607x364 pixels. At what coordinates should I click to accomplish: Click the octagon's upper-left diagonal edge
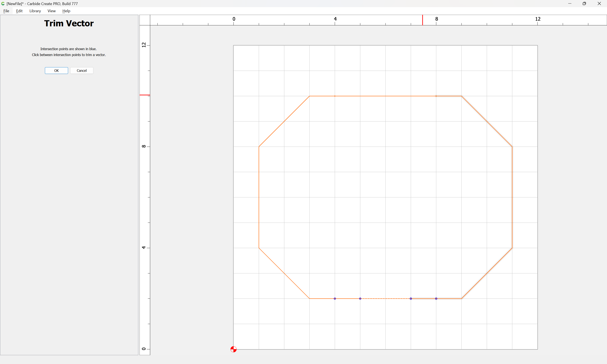point(284,121)
